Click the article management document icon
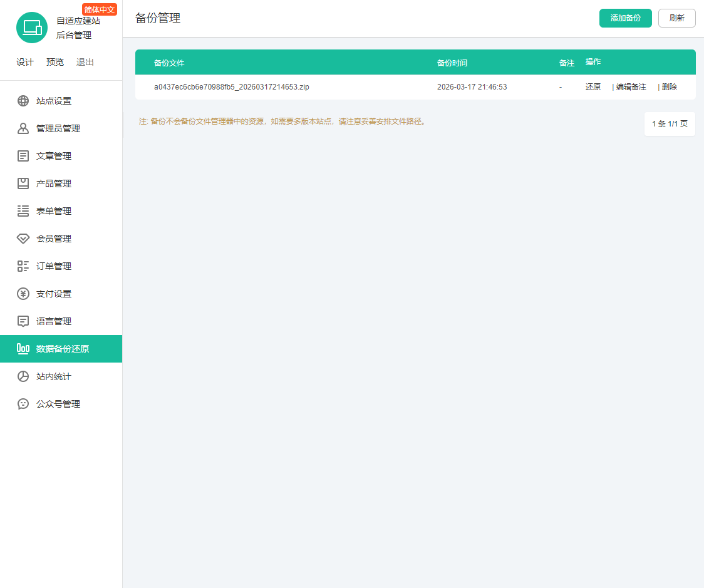 pos(23,156)
